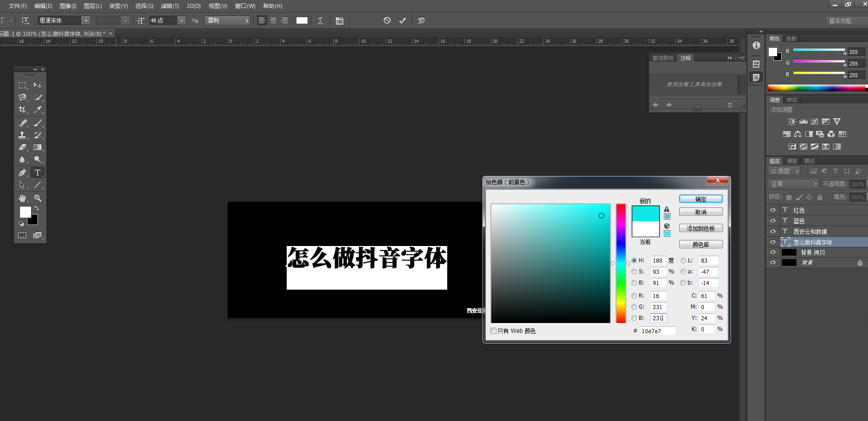
Task: Click 取消 in the color picker
Action: [x=701, y=212]
